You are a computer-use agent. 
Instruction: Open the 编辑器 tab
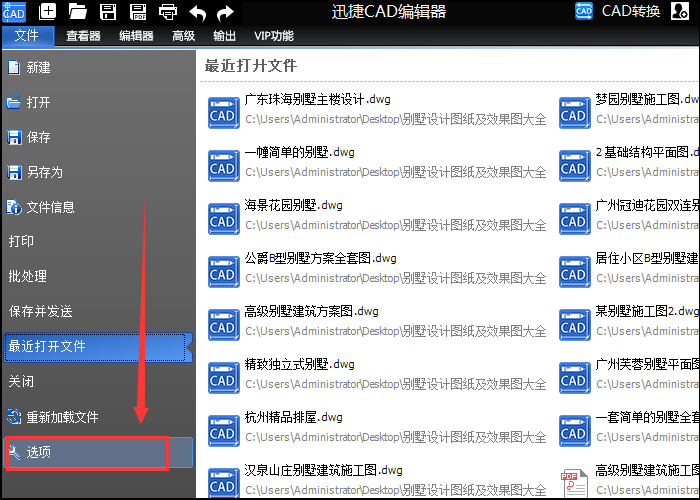(136, 36)
